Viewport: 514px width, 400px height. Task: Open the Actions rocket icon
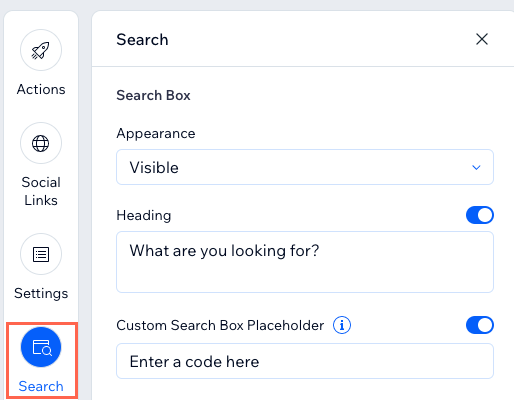point(41,50)
